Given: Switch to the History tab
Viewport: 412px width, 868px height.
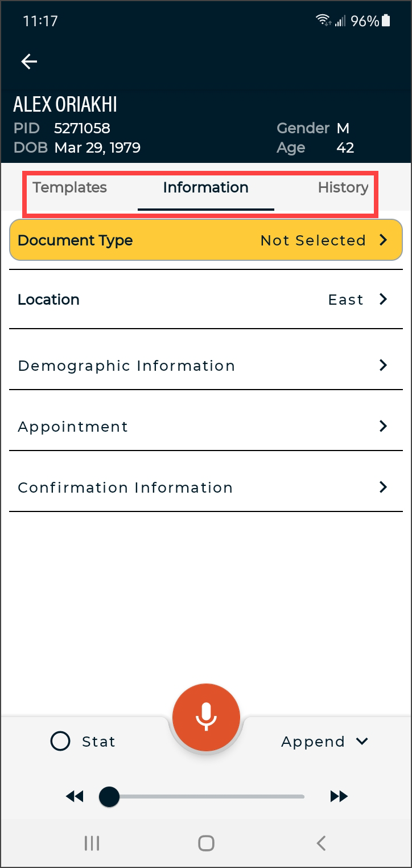Looking at the screenshot, I should 343,187.
